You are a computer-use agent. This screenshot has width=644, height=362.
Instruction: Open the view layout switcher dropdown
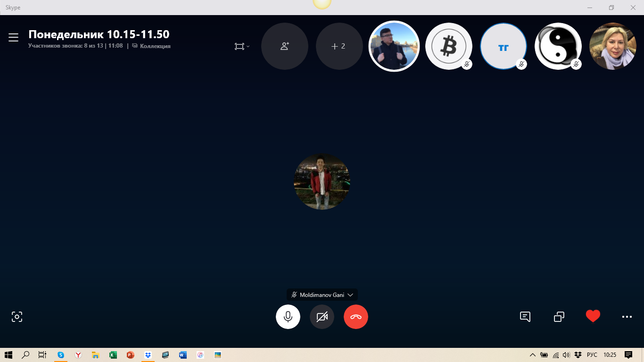click(x=242, y=46)
